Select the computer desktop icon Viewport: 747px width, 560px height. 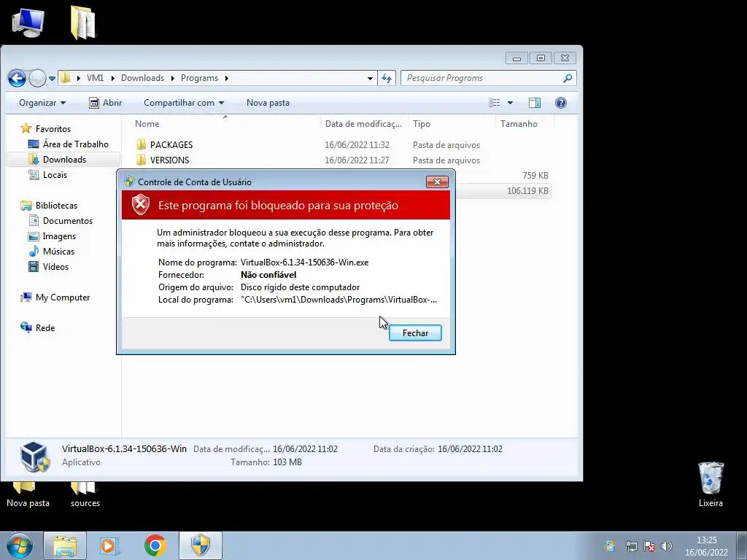[28, 23]
